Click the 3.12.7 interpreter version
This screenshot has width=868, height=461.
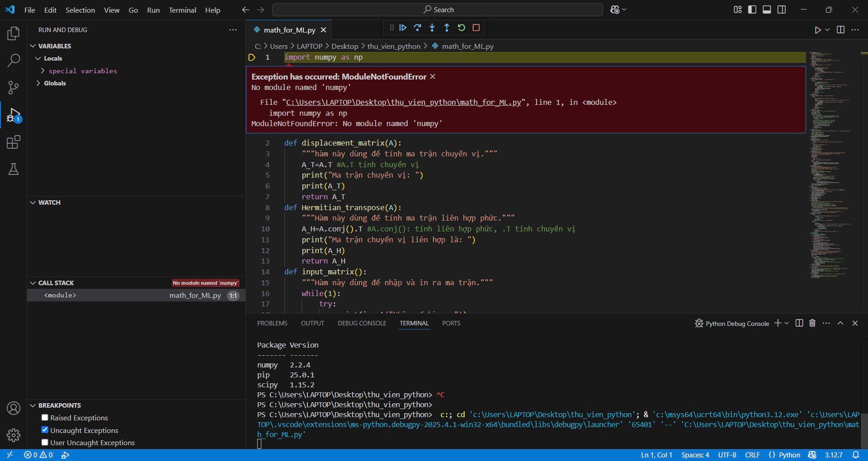834,455
